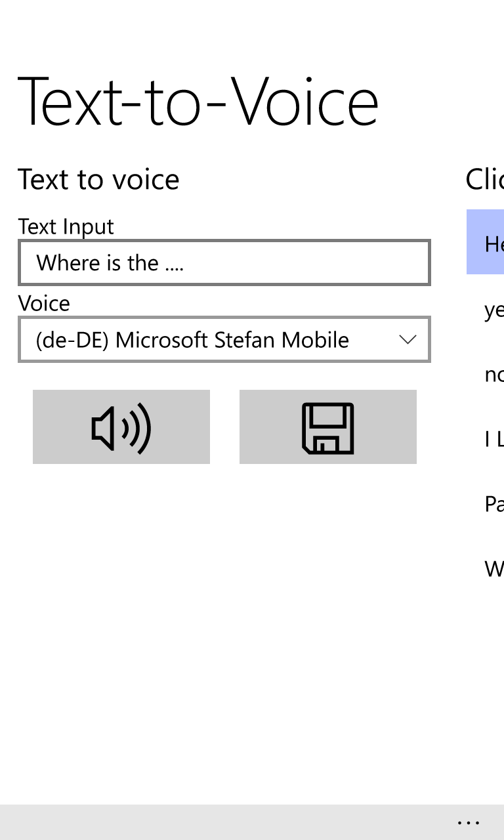Expand the Voice dropdown chevron arrow

pos(408,340)
